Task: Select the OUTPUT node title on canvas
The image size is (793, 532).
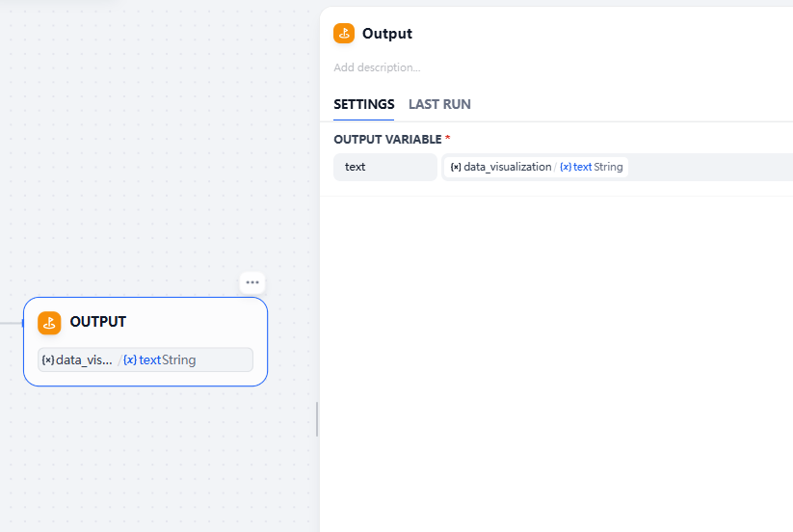Action: point(97,322)
